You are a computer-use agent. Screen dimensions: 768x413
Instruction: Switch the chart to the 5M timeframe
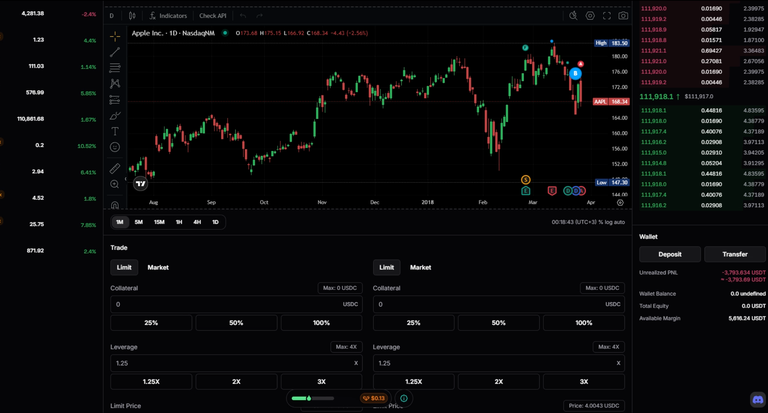pyautogui.click(x=139, y=222)
